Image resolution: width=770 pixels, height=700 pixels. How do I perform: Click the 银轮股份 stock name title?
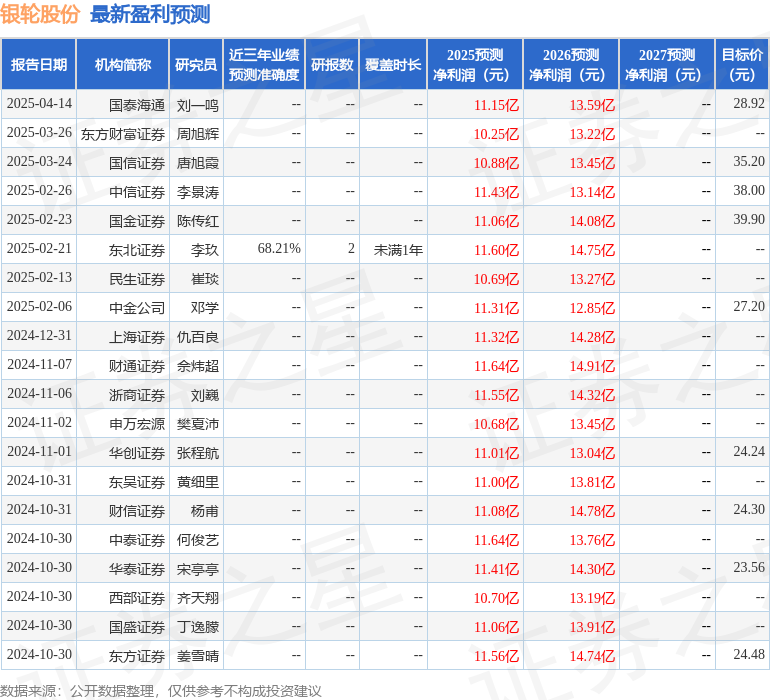(40, 14)
